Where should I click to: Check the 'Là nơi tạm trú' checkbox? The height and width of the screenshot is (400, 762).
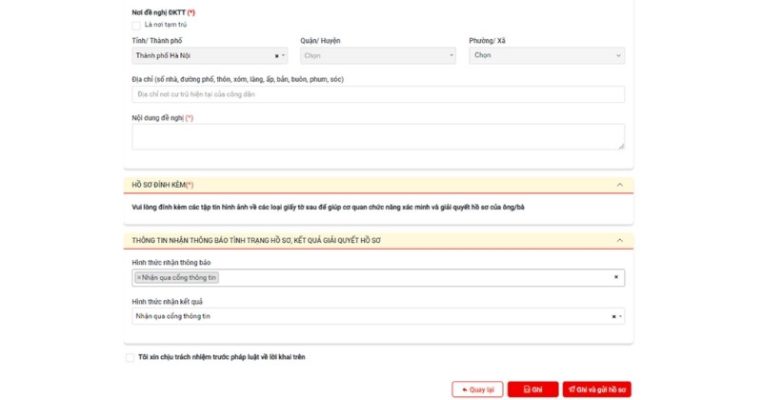click(x=136, y=25)
